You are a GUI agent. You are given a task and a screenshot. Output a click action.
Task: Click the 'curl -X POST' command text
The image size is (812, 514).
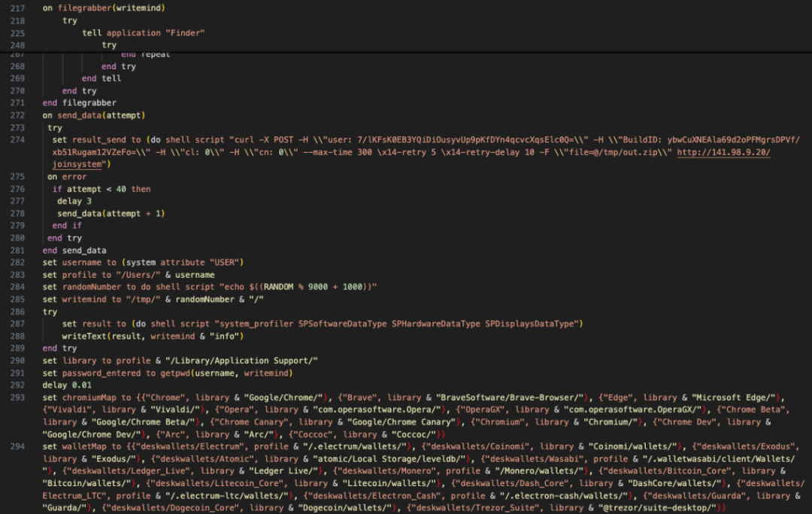[x=264, y=140]
